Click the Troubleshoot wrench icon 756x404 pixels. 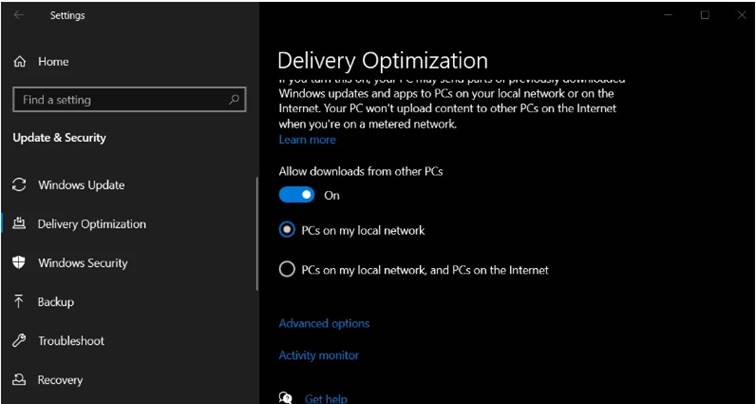click(19, 341)
